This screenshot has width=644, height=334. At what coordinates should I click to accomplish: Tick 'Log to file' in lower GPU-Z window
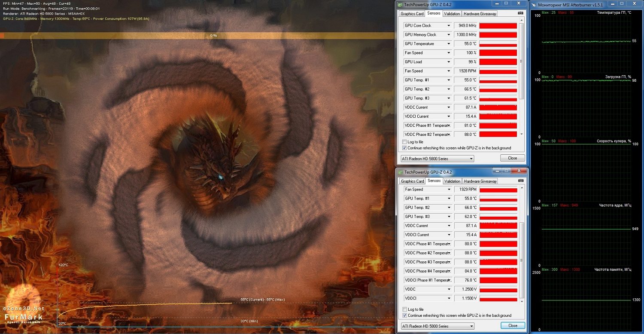tap(404, 309)
